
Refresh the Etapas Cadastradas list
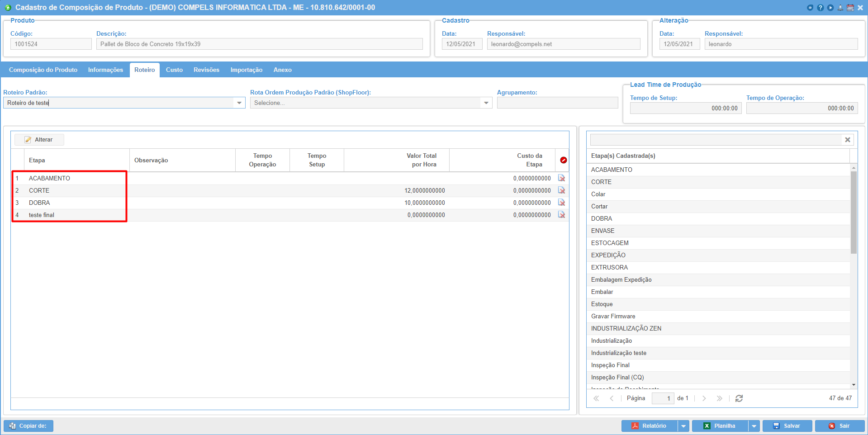[739, 398]
